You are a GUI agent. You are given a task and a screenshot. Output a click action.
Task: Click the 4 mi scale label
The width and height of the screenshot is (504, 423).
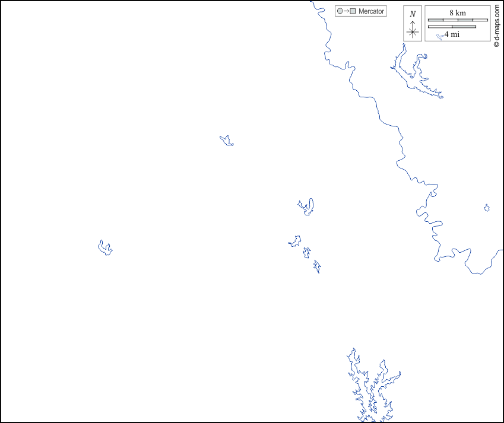coord(452,34)
